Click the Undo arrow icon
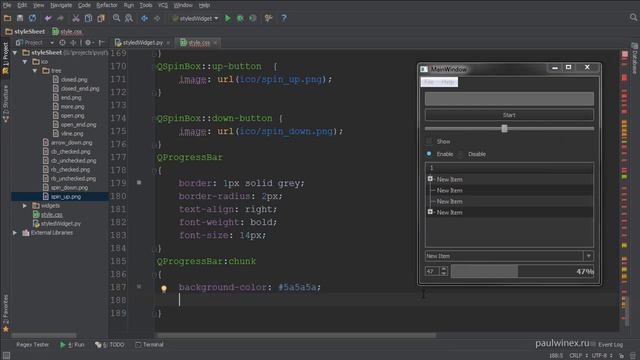 click(x=48, y=18)
